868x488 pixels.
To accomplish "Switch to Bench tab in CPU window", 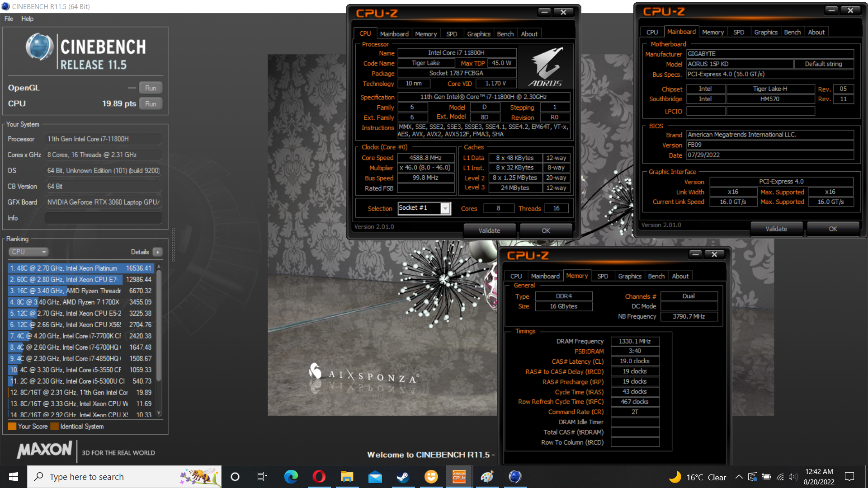I will coord(505,34).
